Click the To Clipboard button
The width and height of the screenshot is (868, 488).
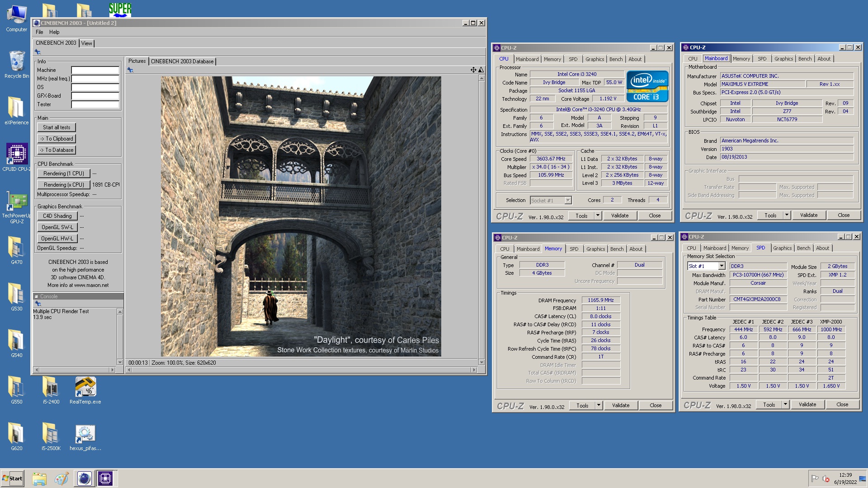pos(57,139)
